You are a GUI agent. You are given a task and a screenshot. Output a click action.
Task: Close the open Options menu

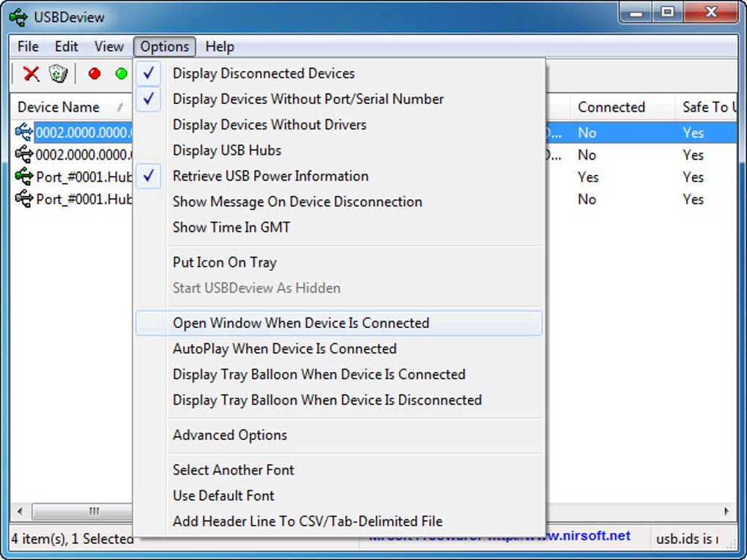[164, 47]
